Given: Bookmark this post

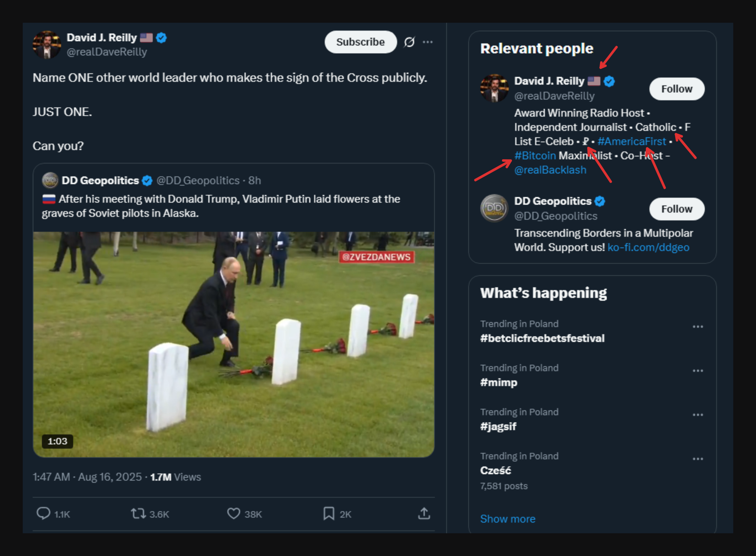Looking at the screenshot, I should tap(329, 514).
